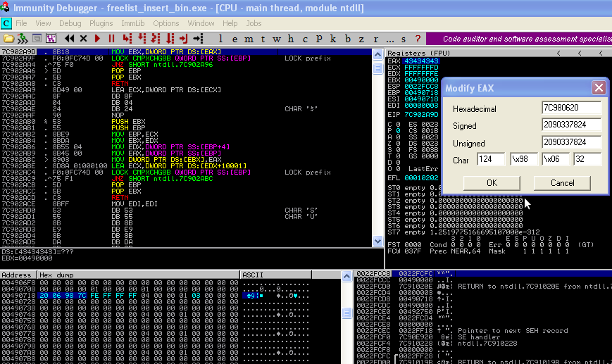Click the Char field showing 32

587,159
